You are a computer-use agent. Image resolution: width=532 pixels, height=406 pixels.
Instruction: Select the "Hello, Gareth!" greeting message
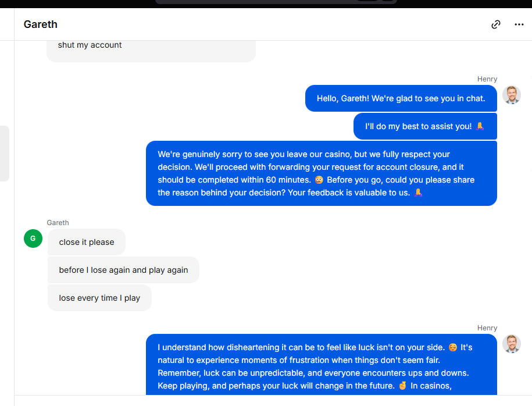point(401,98)
